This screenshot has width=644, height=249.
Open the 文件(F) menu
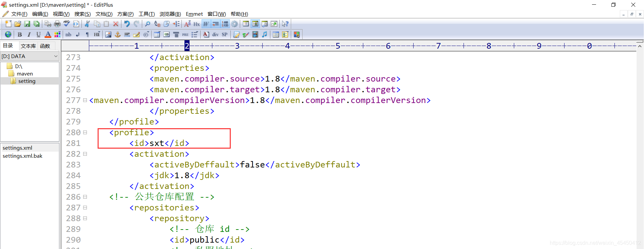[19, 14]
